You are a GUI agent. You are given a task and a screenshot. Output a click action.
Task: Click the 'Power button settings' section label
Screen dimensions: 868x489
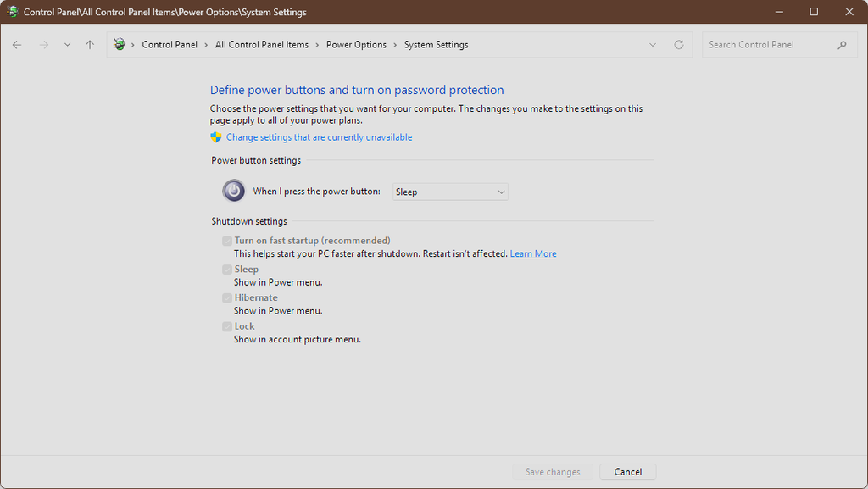point(256,160)
